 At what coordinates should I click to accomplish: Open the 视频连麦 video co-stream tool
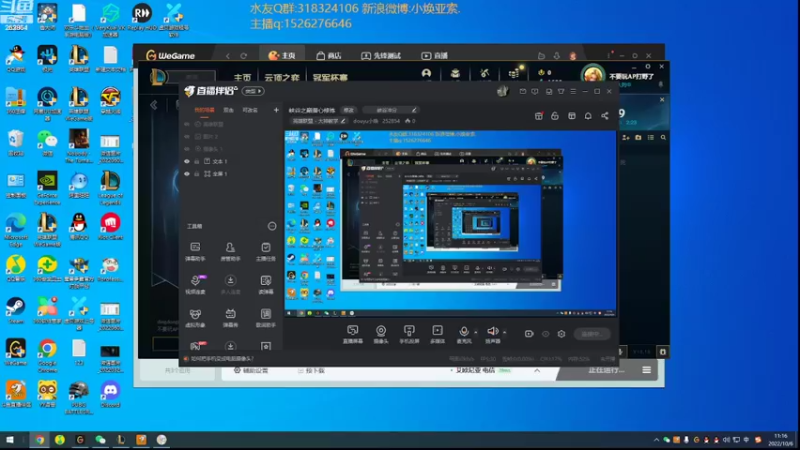coord(195,285)
